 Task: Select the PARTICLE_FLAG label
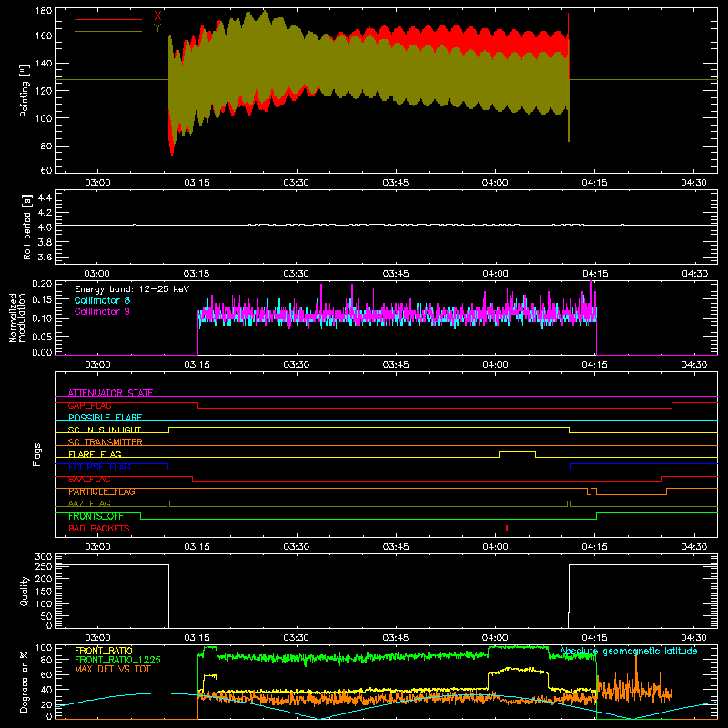pyautogui.click(x=102, y=491)
